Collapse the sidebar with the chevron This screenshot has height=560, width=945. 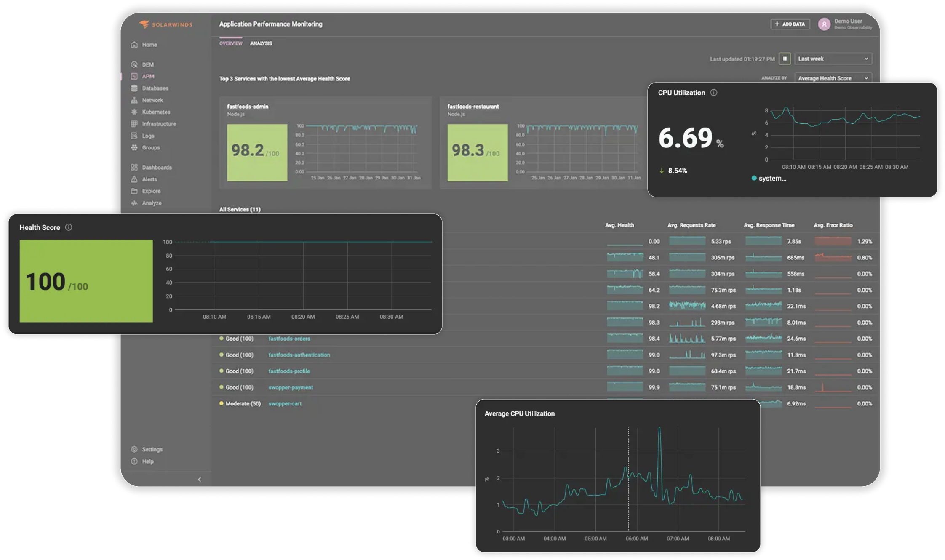tap(200, 479)
